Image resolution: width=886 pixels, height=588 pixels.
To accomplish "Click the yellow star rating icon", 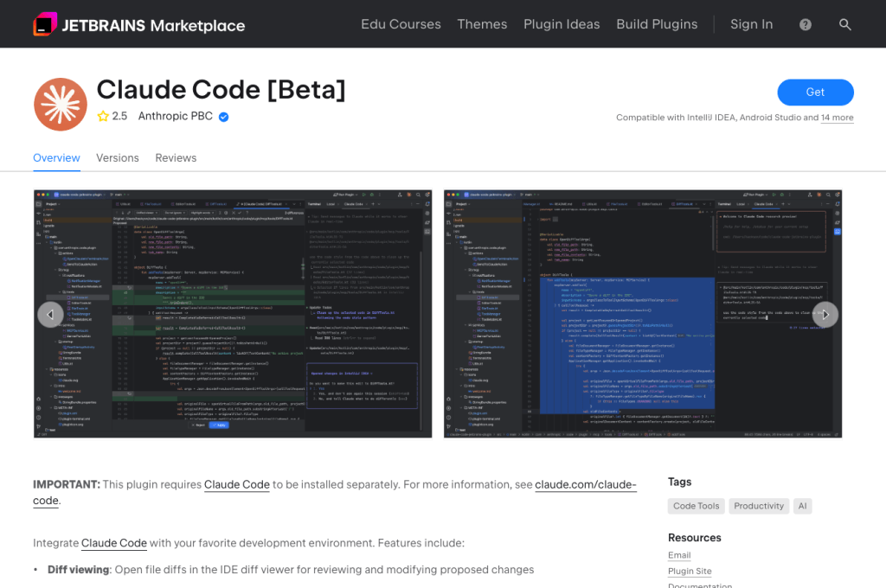I will click(103, 117).
